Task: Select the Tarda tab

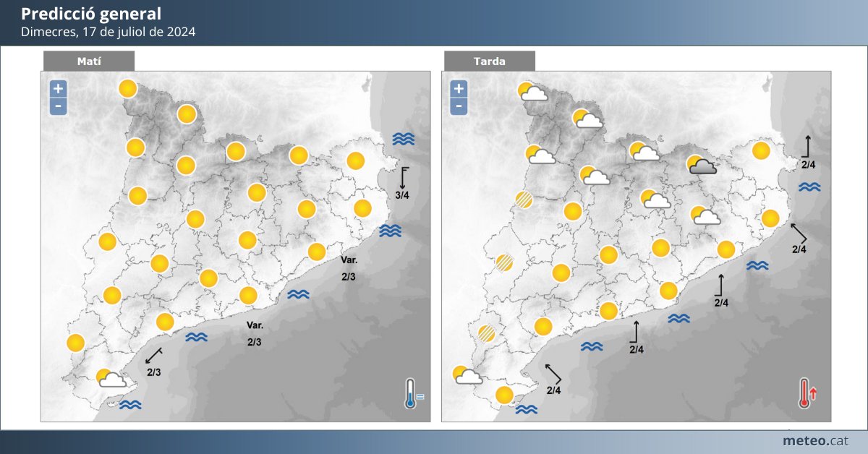Action: tap(490, 61)
